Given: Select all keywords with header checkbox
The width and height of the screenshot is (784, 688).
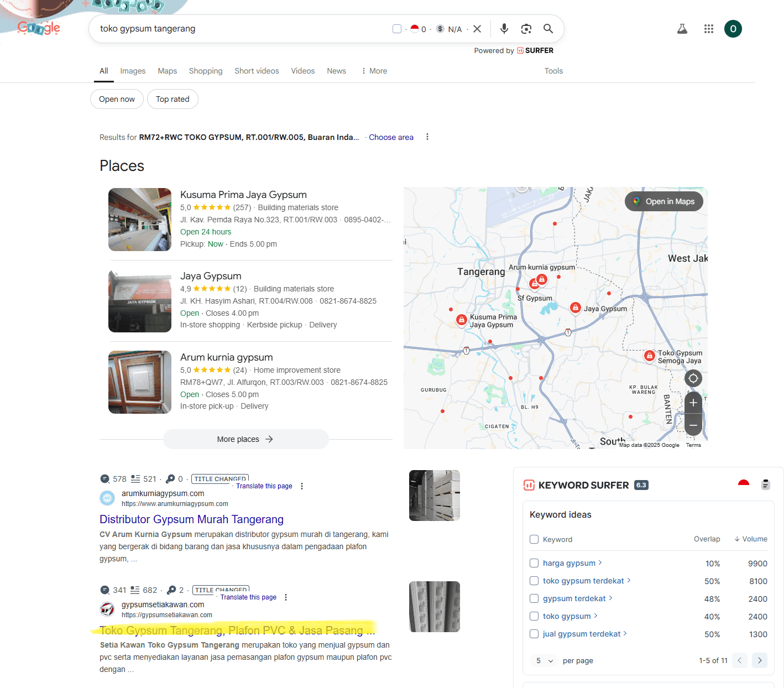Looking at the screenshot, I should (x=534, y=539).
